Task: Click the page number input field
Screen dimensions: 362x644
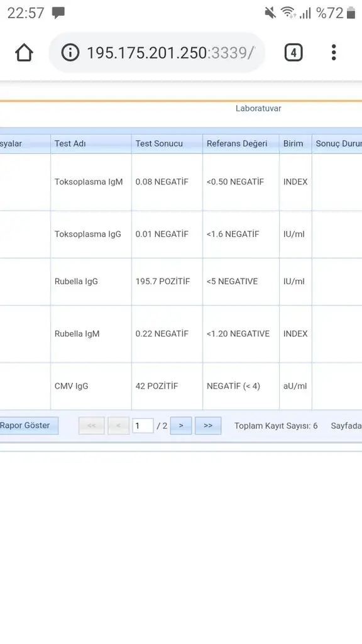Action: pyautogui.click(x=143, y=426)
